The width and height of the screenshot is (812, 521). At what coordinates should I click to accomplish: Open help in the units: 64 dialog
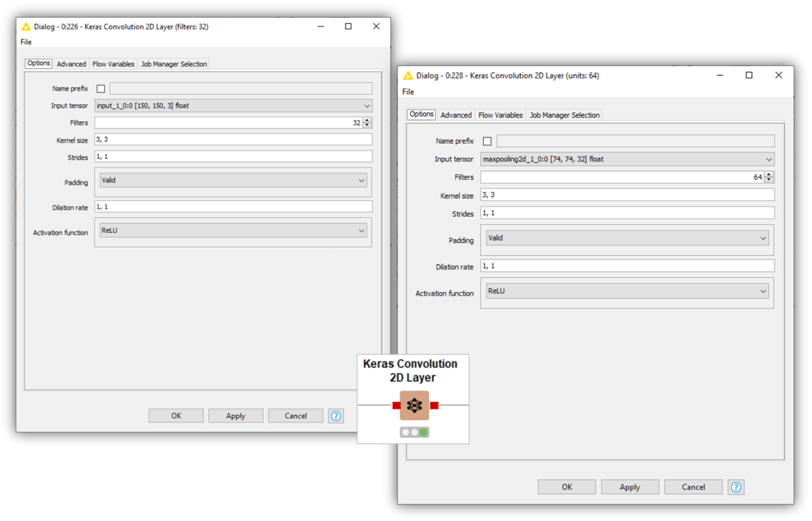tap(736, 487)
